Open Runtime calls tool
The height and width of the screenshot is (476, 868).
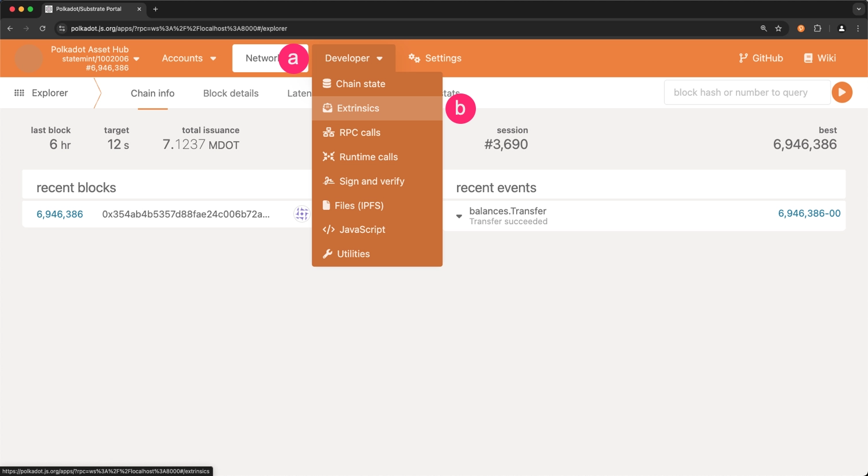tap(368, 157)
